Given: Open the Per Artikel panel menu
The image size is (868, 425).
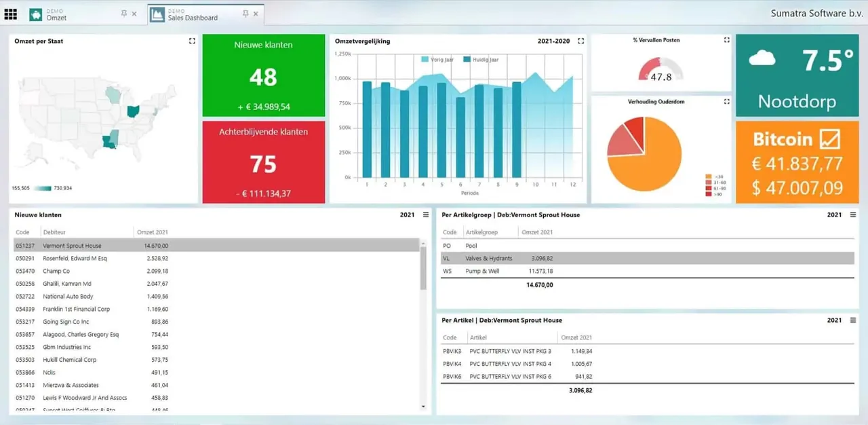Looking at the screenshot, I should pos(853,320).
